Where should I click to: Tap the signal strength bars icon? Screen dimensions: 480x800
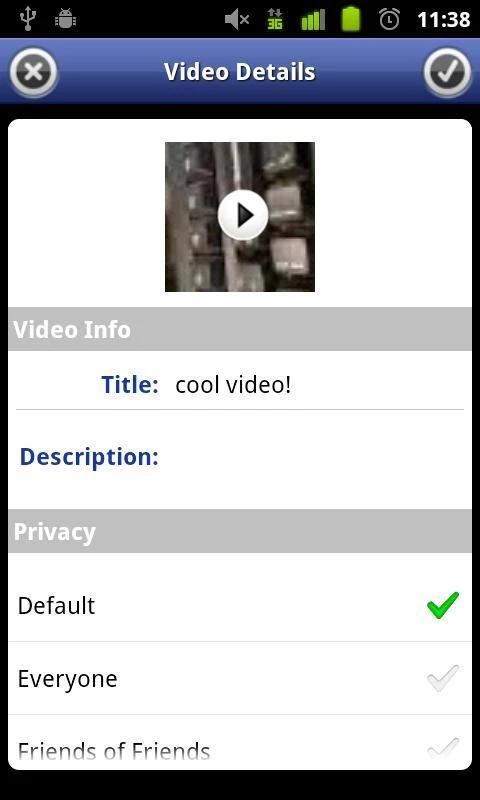tap(313, 20)
